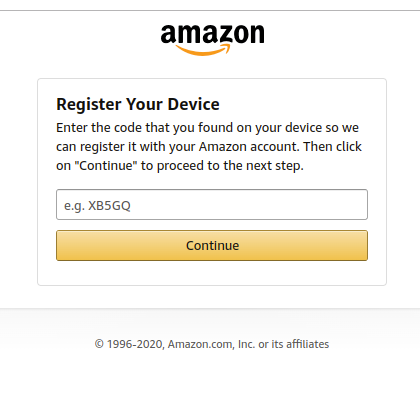
Task: Click the horizontal divider line at the page top
Action: click(x=210, y=10)
